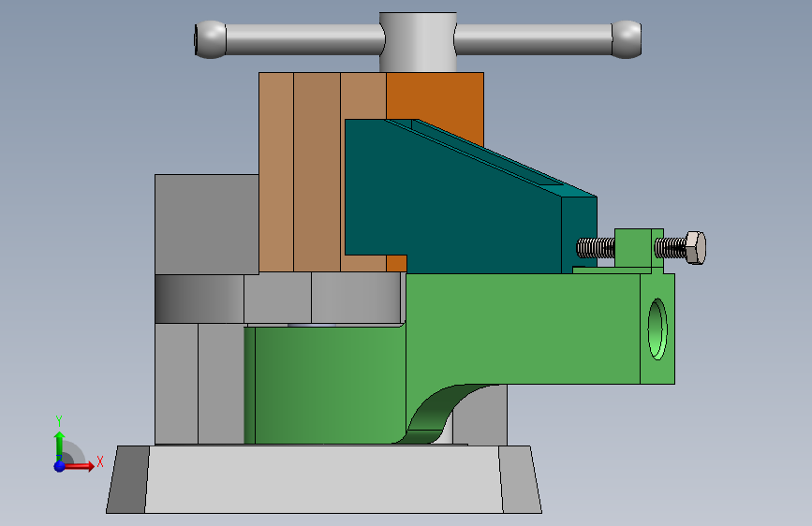The width and height of the screenshot is (812, 526).
Task: Pick the central hub of the T-handle
Action: coord(418,42)
